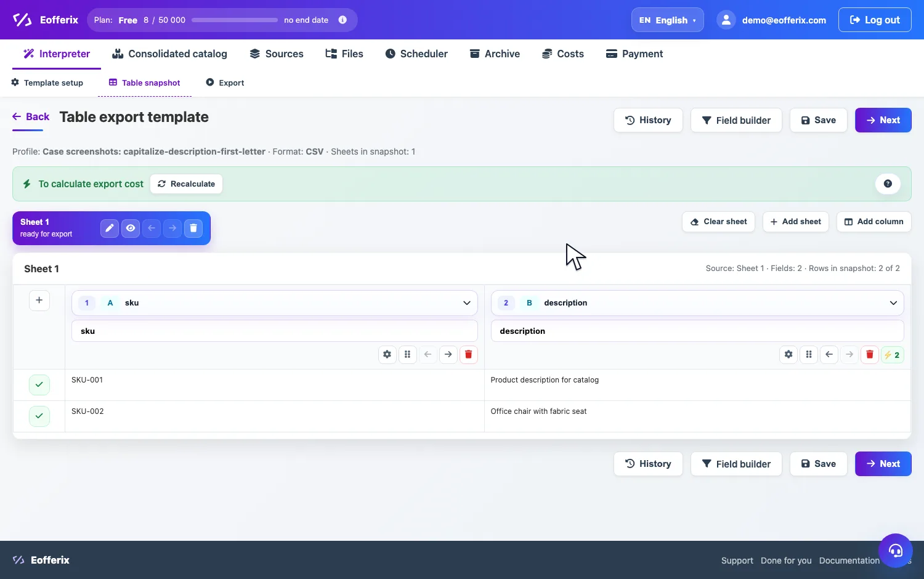Open top History button
The image size is (924, 579).
point(648,120)
